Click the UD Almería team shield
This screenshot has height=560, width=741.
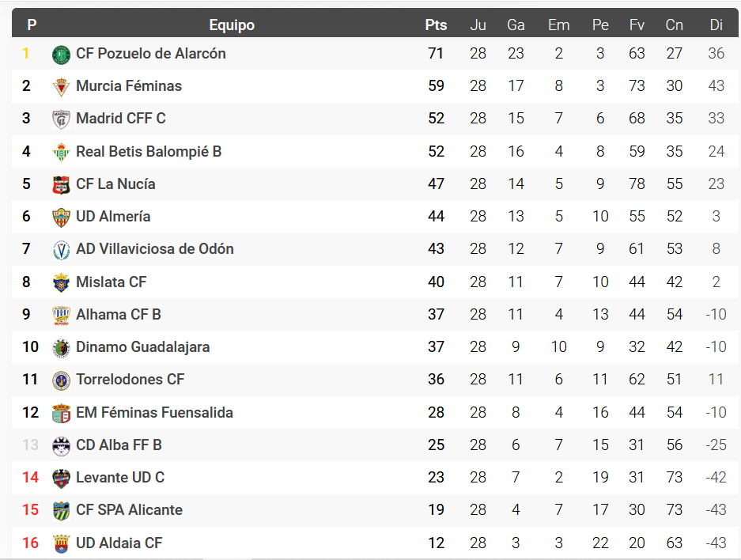coord(61,218)
